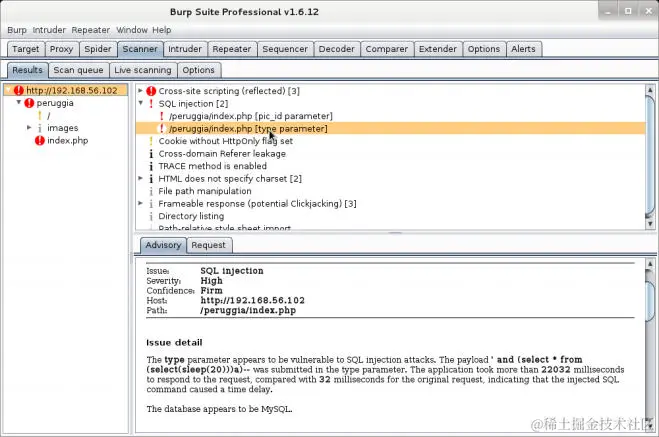This screenshot has width=659, height=437.
Task: Click the Path value /peruggia/index.php in advisory
Action: [x=248, y=311]
